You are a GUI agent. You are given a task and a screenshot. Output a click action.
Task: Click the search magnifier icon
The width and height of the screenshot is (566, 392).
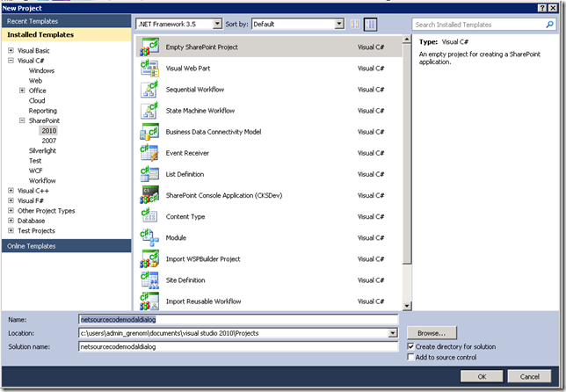point(549,25)
